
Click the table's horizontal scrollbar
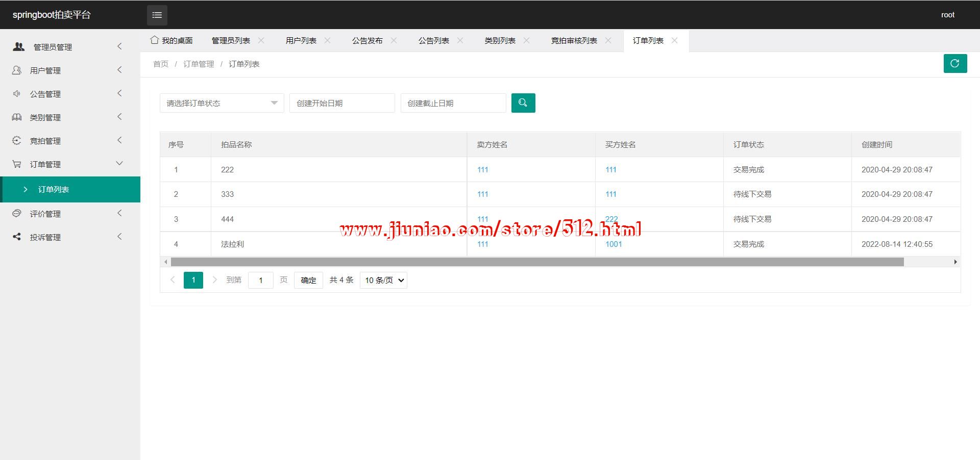click(537, 262)
